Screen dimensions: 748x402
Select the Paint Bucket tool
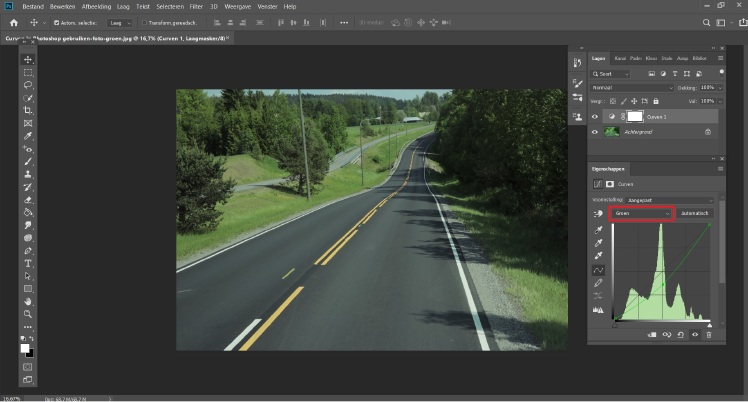point(28,213)
